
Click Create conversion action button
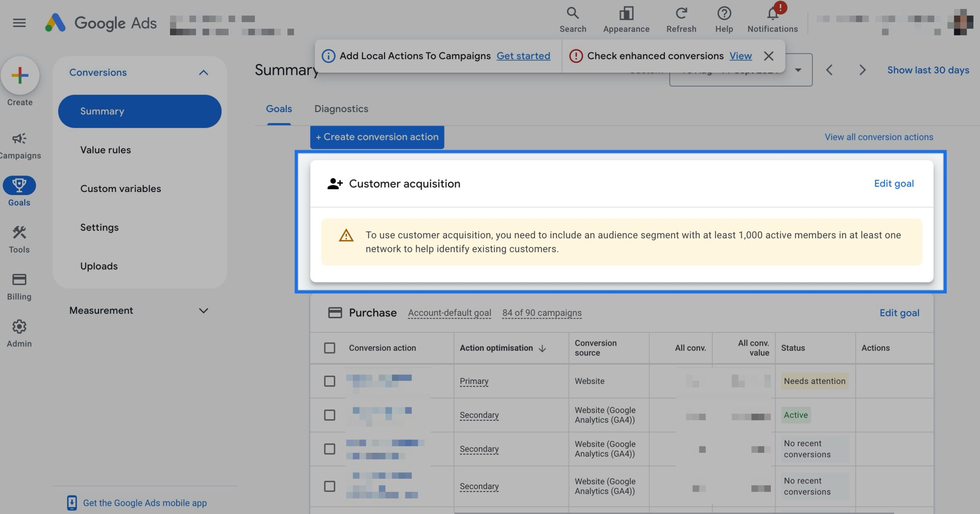377,137
